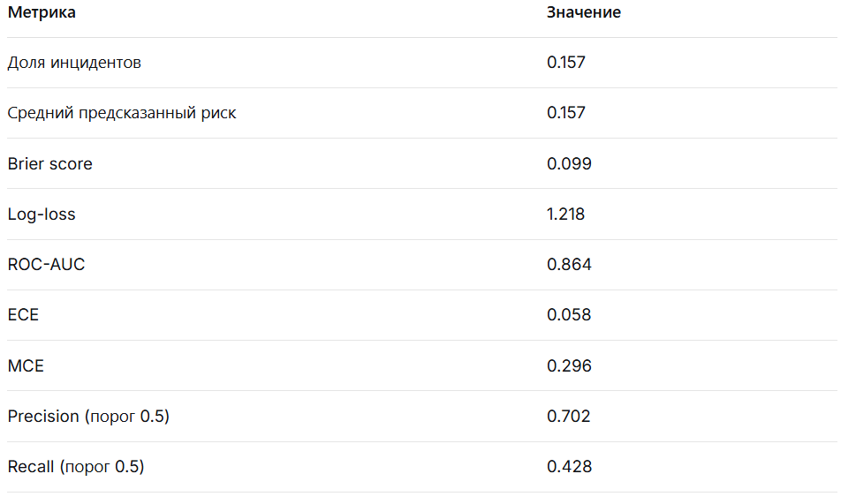
Task: Select the Доля инцидентов row label
Action: coord(74,63)
